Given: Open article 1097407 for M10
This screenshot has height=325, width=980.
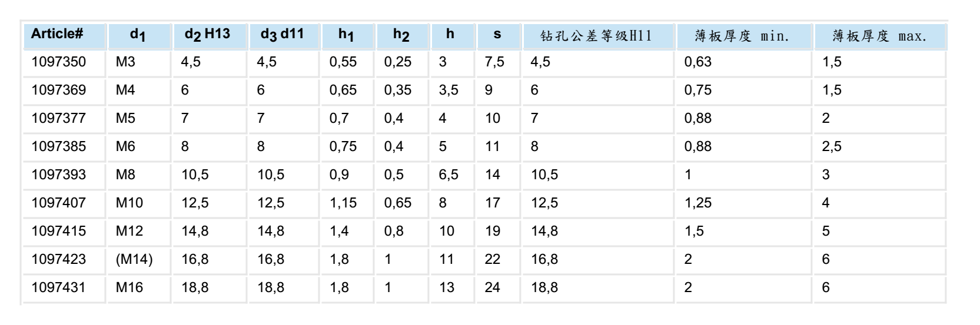Looking at the screenshot, I should click(x=59, y=203).
